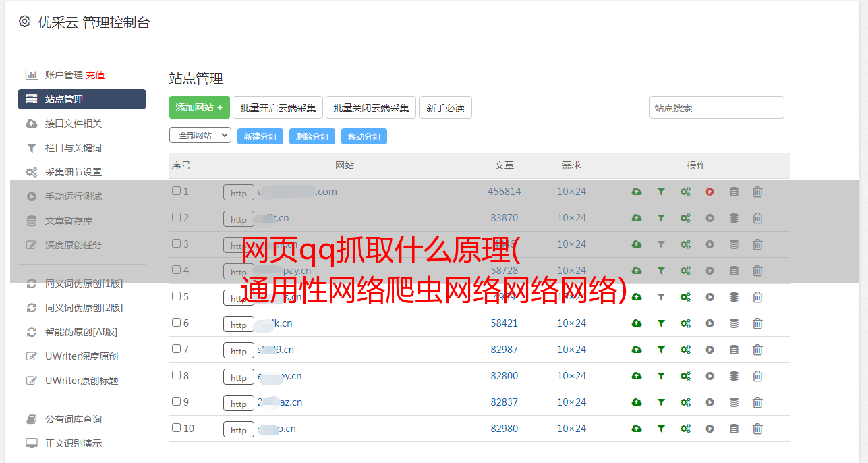Open the 全部网站 group dropdown

(200, 136)
